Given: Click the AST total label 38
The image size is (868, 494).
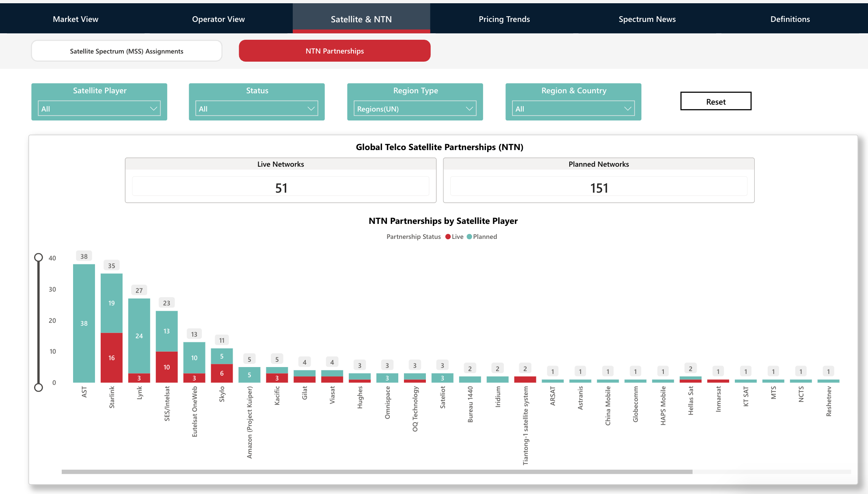Looking at the screenshot, I should 84,256.
